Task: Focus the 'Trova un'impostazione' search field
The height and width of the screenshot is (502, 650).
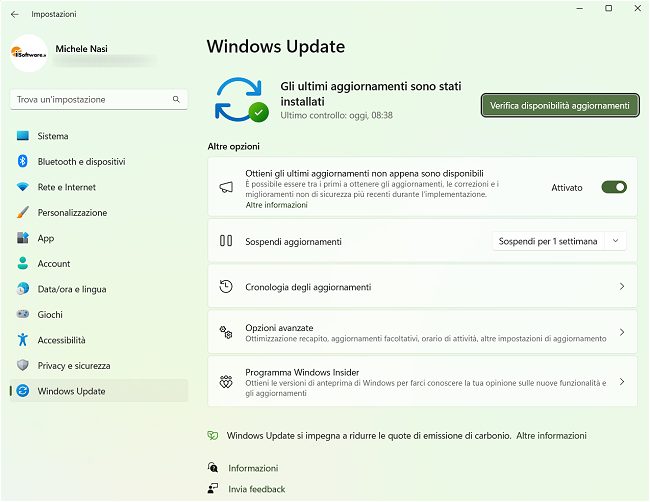Action: (99, 99)
